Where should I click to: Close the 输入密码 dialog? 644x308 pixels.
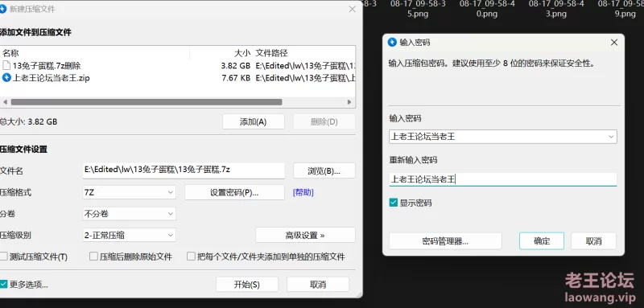(614, 43)
